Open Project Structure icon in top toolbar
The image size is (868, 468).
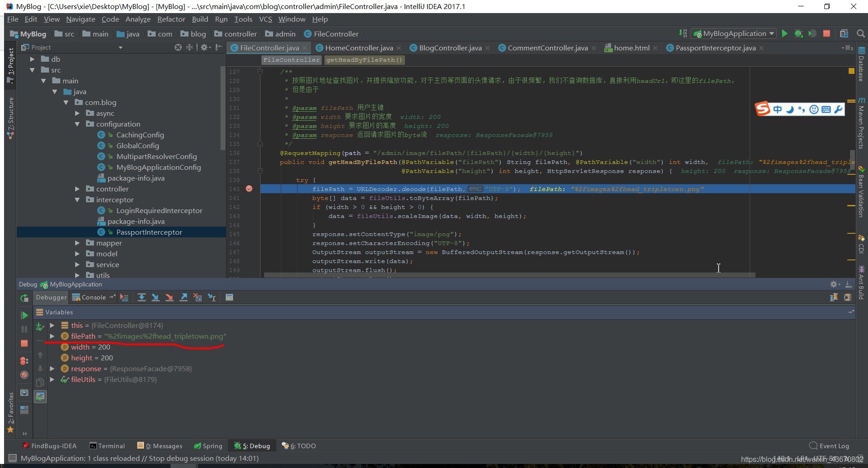click(x=844, y=34)
